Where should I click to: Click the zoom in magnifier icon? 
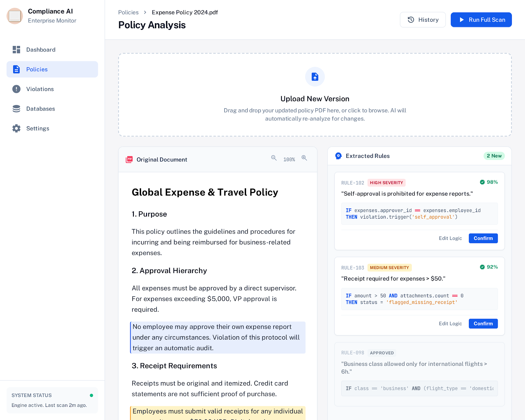coord(304,158)
